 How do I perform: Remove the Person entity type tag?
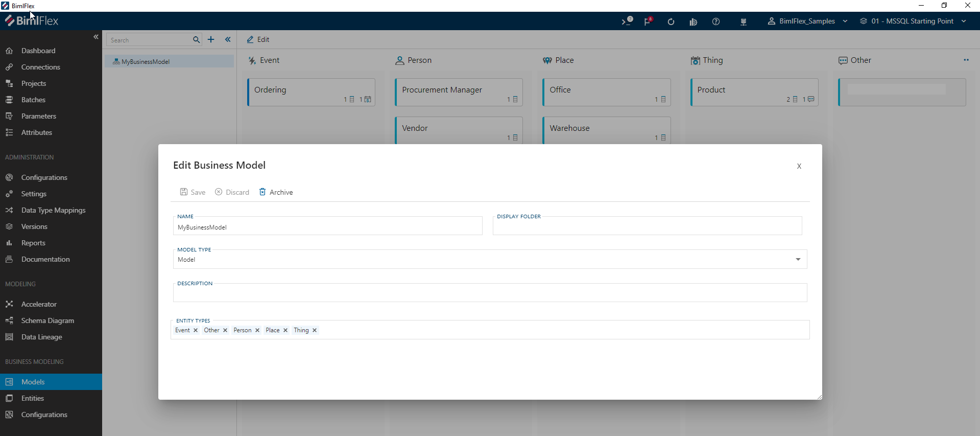pos(257,330)
